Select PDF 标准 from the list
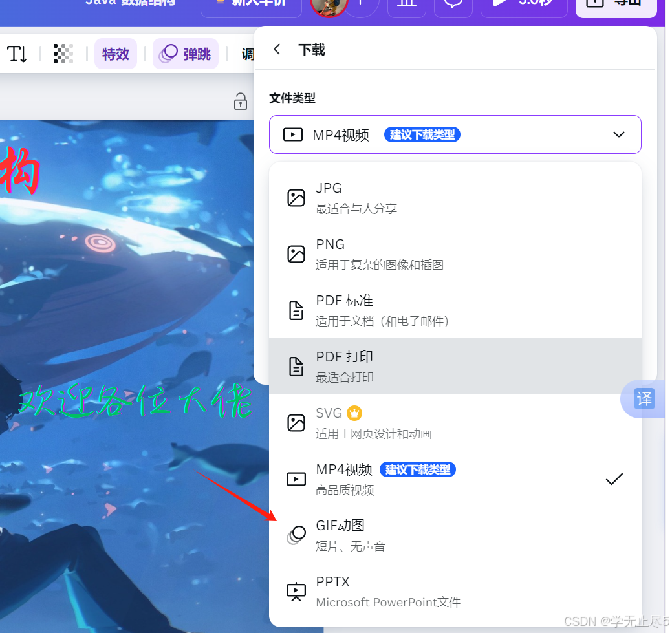 point(455,310)
